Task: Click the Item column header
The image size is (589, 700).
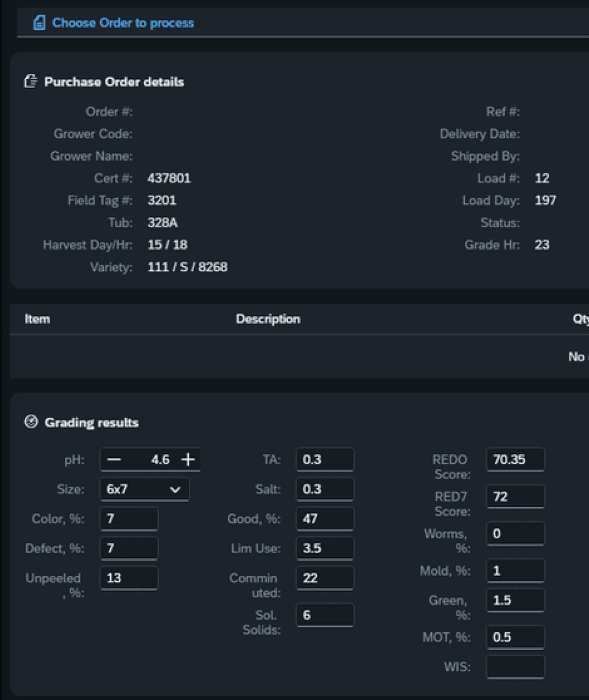Action: (x=37, y=319)
